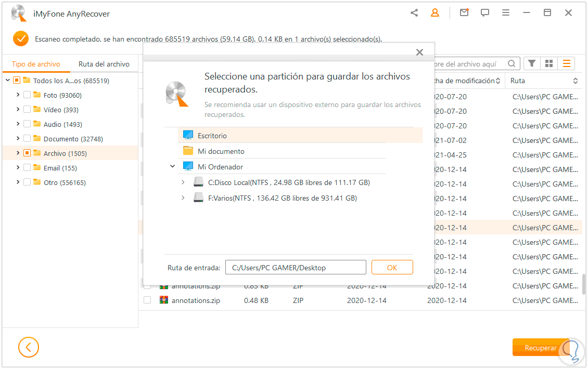Image resolution: width=588 pixels, height=369 pixels.
Task: Expand the Email tree node
Action: [x=18, y=167]
